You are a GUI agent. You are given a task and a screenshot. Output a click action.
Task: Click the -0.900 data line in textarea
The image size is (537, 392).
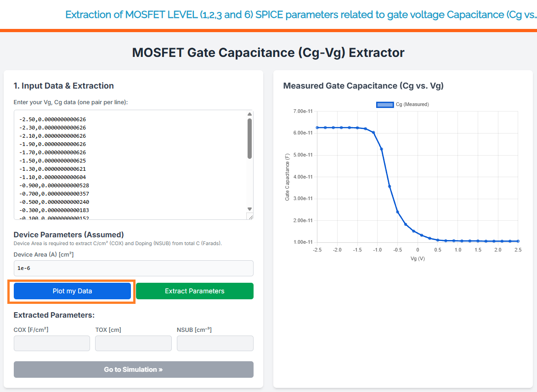[54, 185]
